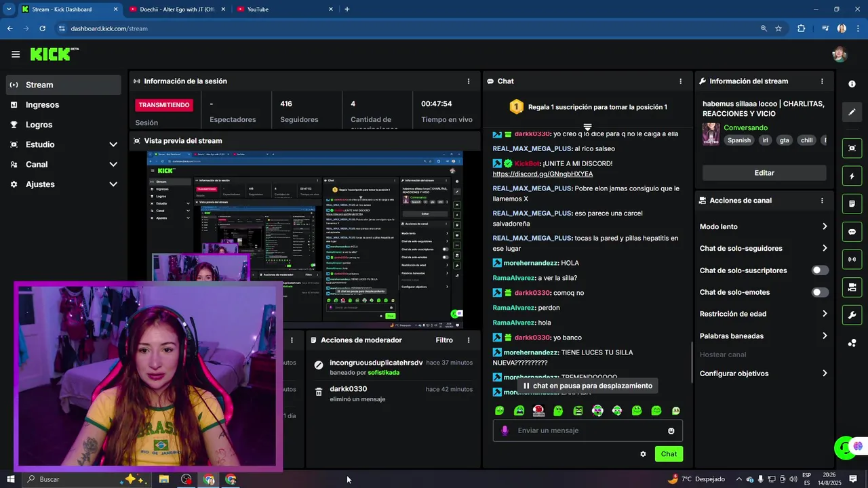Open Restricción de edad settings

(x=764, y=314)
